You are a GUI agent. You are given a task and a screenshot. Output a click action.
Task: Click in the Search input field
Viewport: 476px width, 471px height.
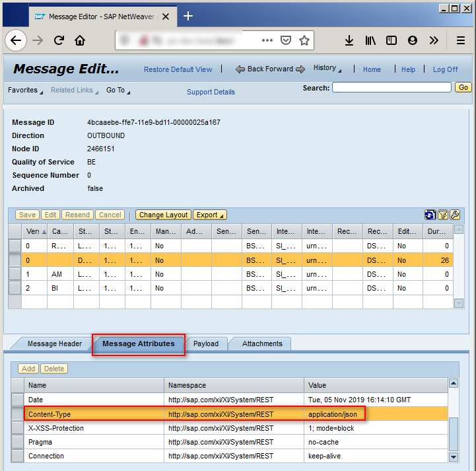392,87
